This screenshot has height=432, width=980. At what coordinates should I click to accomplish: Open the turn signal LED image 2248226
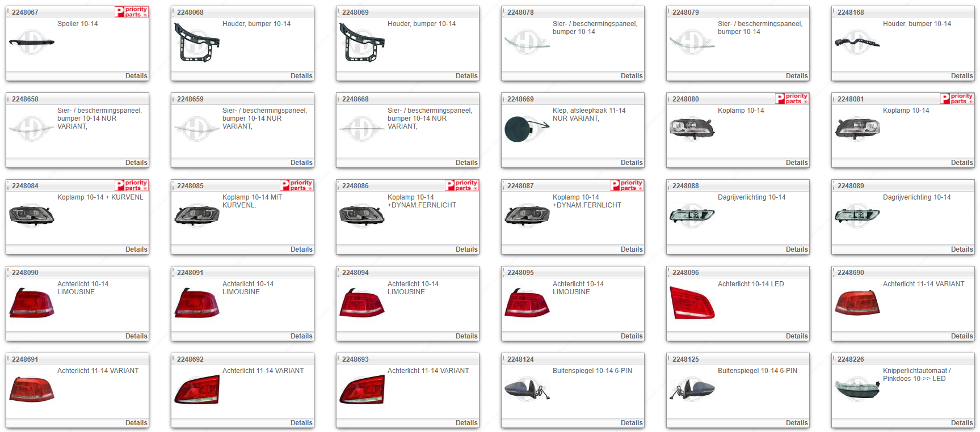(857, 389)
